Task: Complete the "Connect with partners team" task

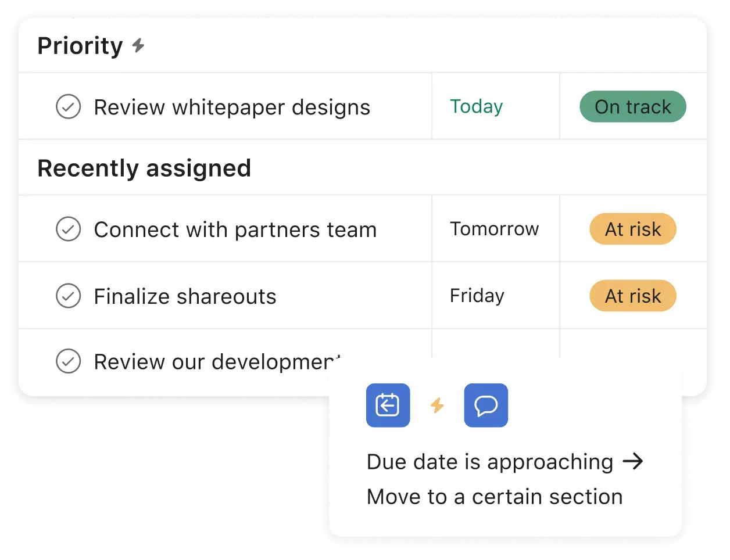Action: click(68, 229)
